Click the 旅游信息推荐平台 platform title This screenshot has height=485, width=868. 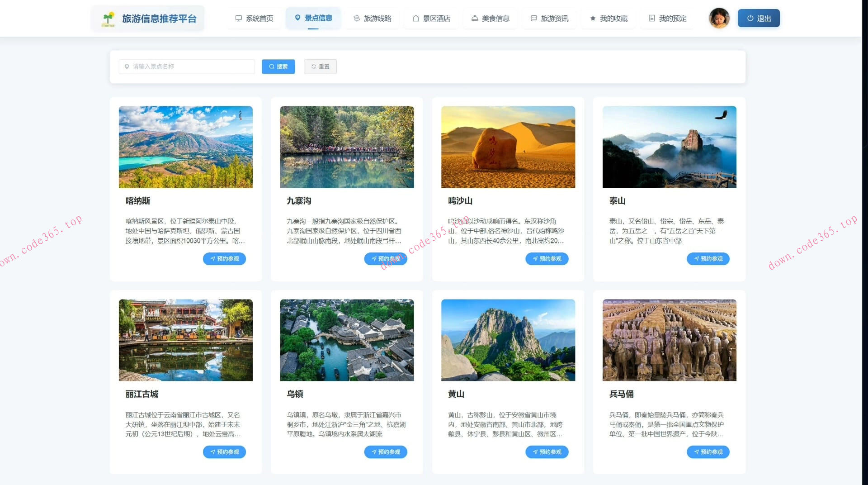[x=160, y=19]
